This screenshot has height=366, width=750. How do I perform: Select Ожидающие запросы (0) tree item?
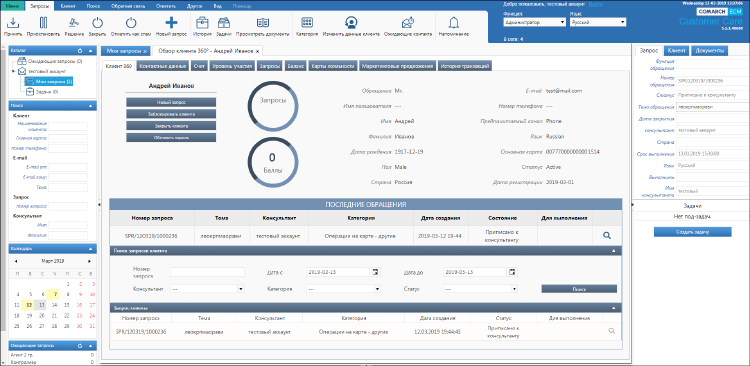(50, 61)
